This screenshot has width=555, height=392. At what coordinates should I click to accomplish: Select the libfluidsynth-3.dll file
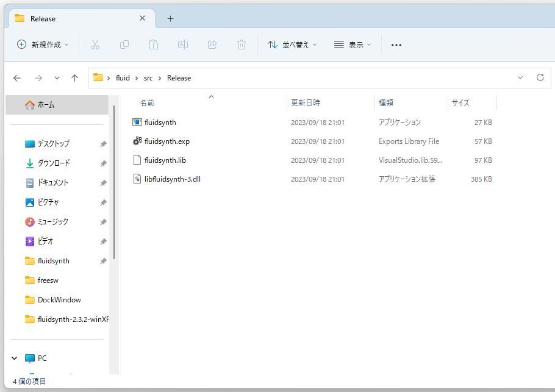pyautogui.click(x=173, y=179)
